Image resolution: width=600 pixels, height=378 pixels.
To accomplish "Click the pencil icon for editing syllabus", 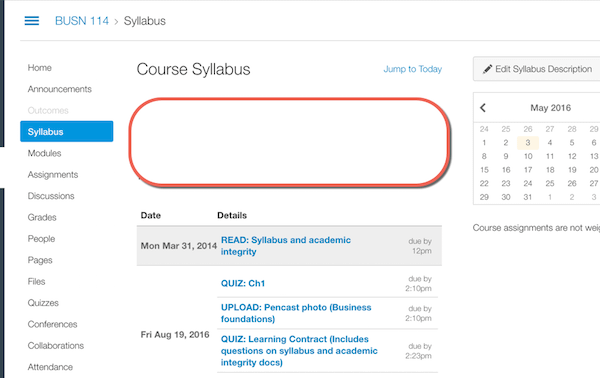I will [487, 69].
